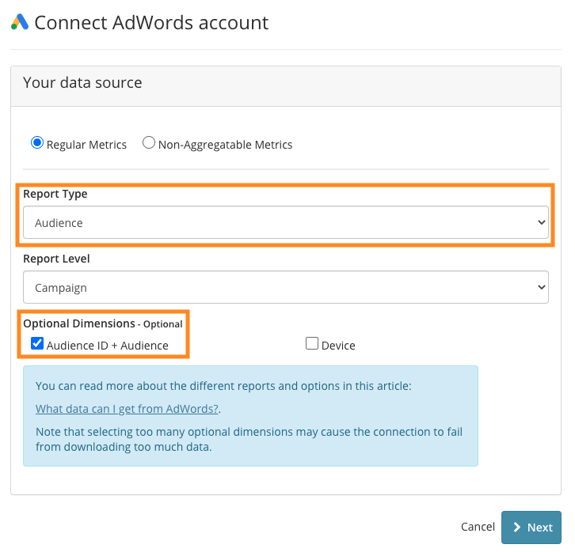Select the Non-Aggregatable Metrics radio button

(149, 143)
